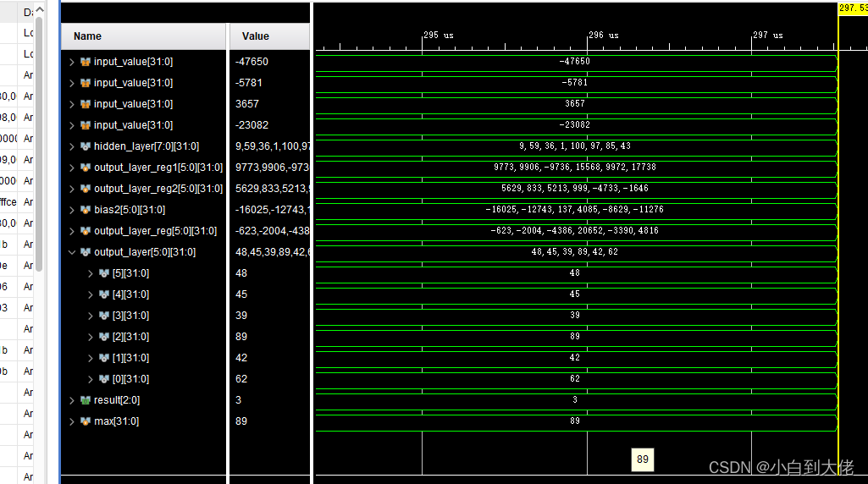The width and height of the screenshot is (868, 484).
Task: Click value cell 89 in the max row
Action: click(x=241, y=421)
